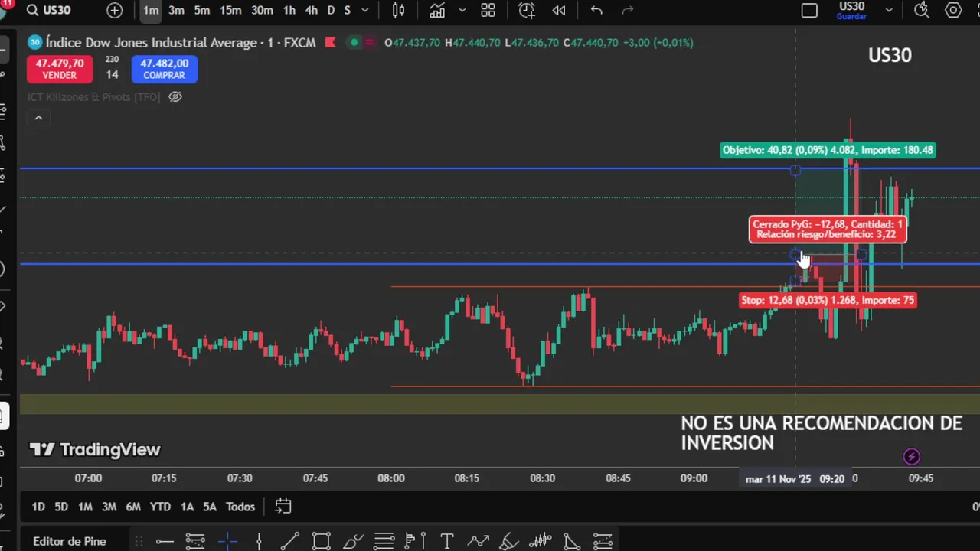Viewport: 980px width, 551px height.
Task: Open chart settings hexagon icon
Action: pyautogui.click(x=953, y=10)
